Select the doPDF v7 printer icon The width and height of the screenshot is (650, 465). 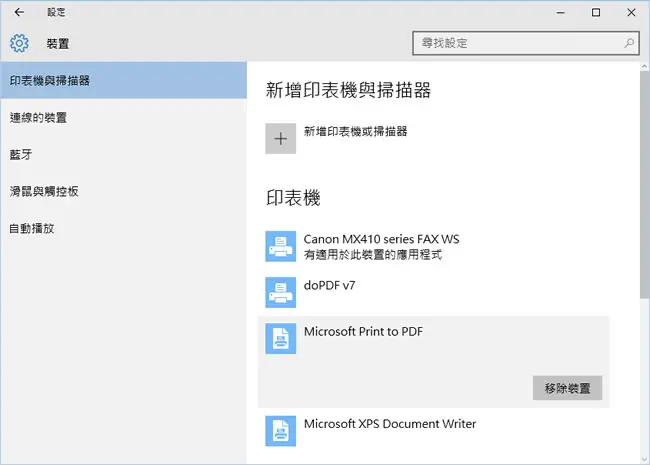(281, 292)
